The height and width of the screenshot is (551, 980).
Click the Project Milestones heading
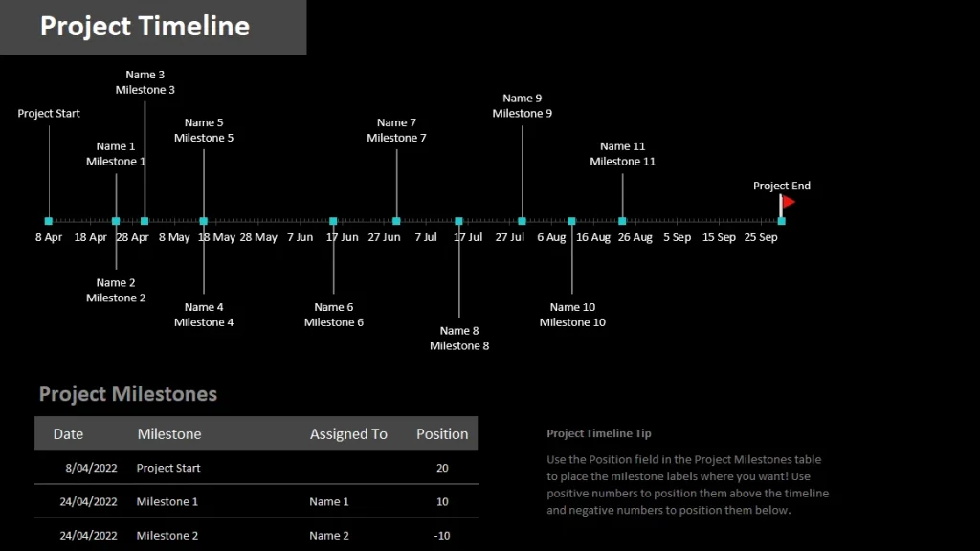pyautogui.click(x=128, y=394)
